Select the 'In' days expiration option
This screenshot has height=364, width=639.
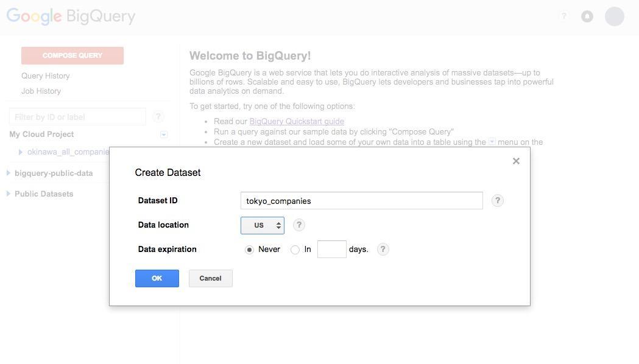click(295, 250)
